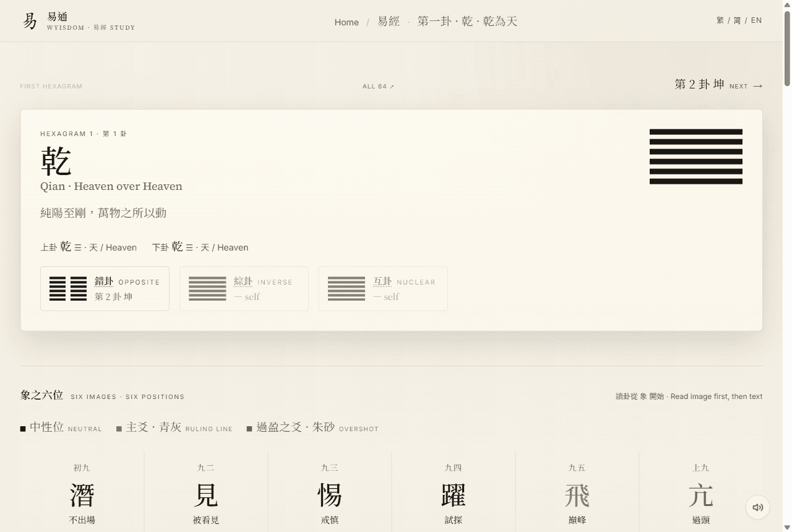Screen dimensions: 792x532
Task: Switch language to EN
Action: tap(757, 20)
